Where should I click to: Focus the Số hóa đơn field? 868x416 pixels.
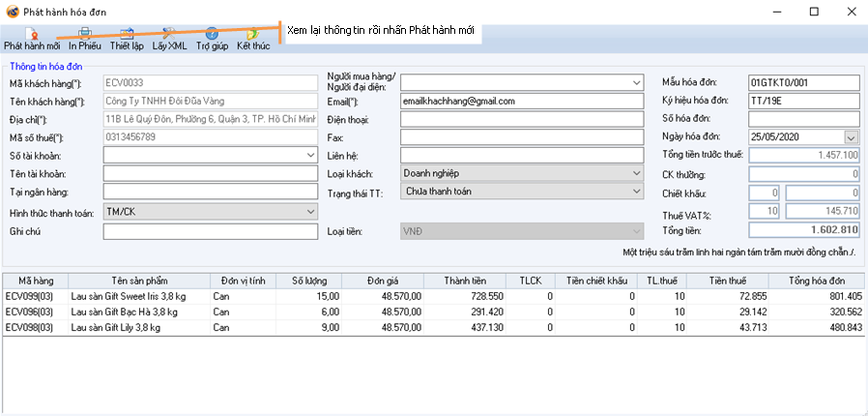pyautogui.click(x=804, y=119)
